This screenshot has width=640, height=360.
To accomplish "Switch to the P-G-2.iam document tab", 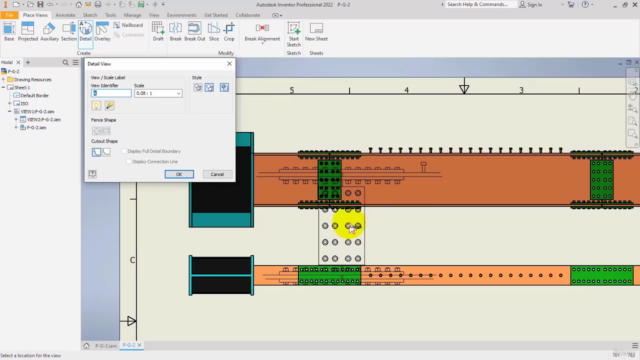I will (x=105, y=346).
